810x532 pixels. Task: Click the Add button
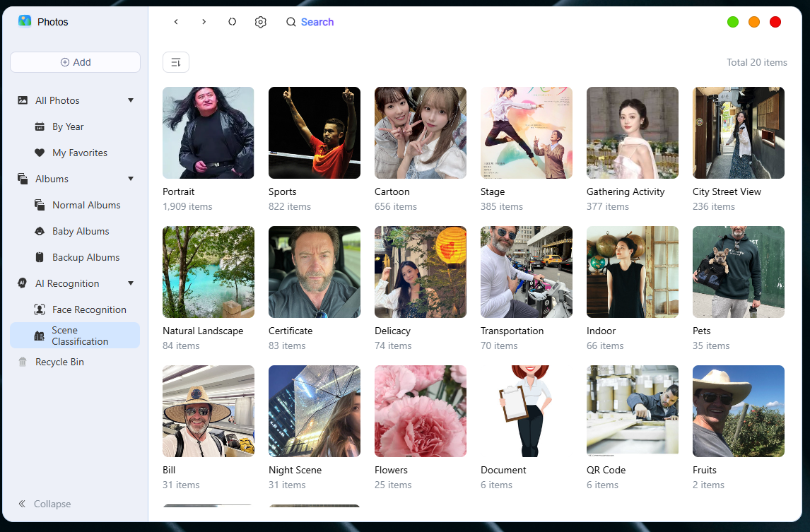[76, 62]
